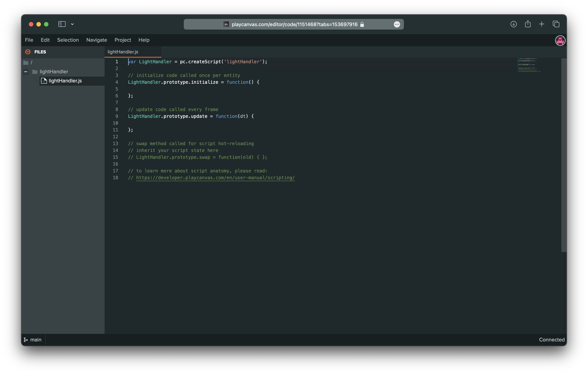Open sidebar dropdown chevron in toolbar

(72, 24)
